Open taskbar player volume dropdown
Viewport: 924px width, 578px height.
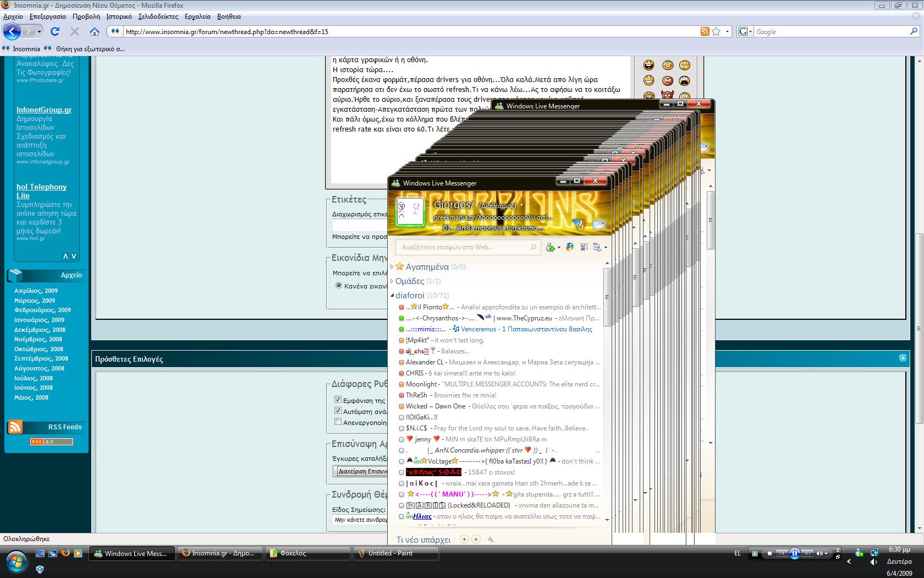click(827, 553)
